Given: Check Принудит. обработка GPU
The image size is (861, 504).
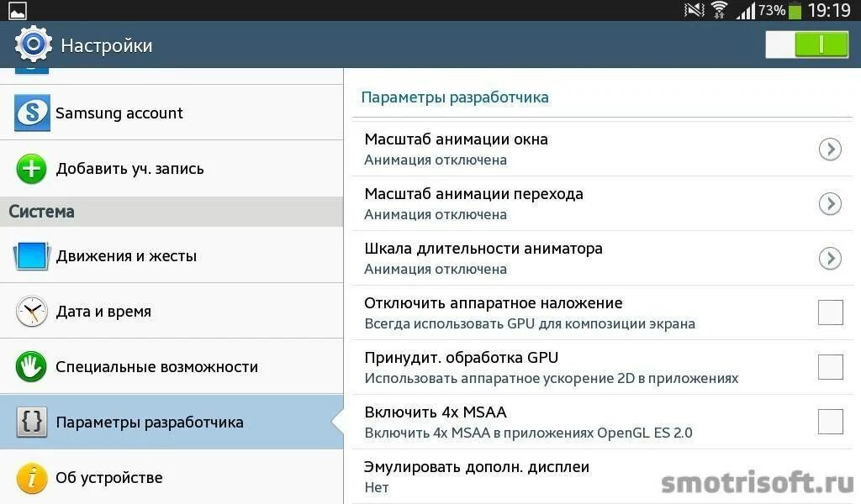Looking at the screenshot, I should tap(831, 366).
